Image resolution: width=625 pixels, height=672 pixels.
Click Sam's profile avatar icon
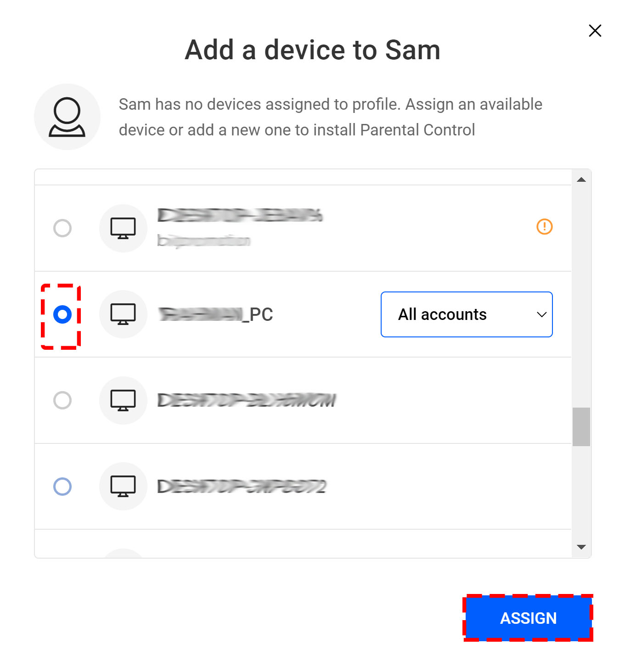click(x=67, y=117)
